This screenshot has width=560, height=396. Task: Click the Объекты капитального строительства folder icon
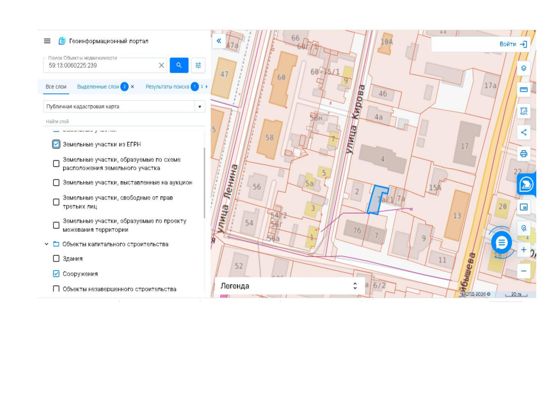coord(56,244)
